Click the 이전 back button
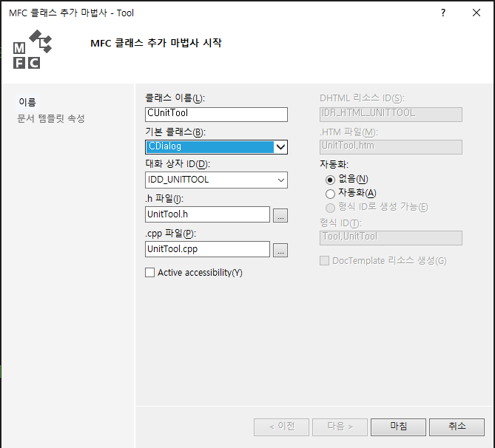 (281, 427)
